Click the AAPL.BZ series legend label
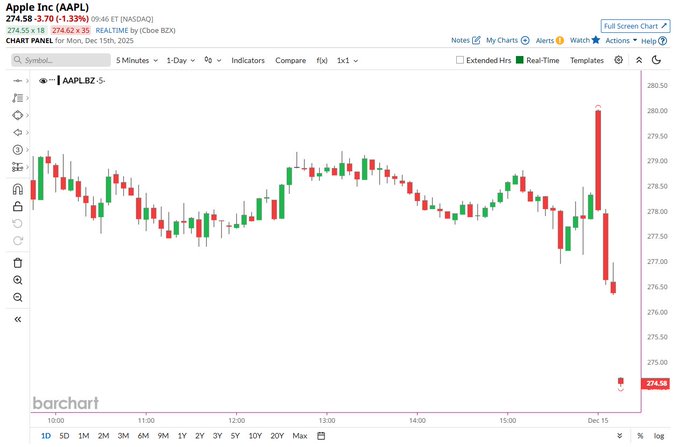 pyautogui.click(x=78, y=81)
